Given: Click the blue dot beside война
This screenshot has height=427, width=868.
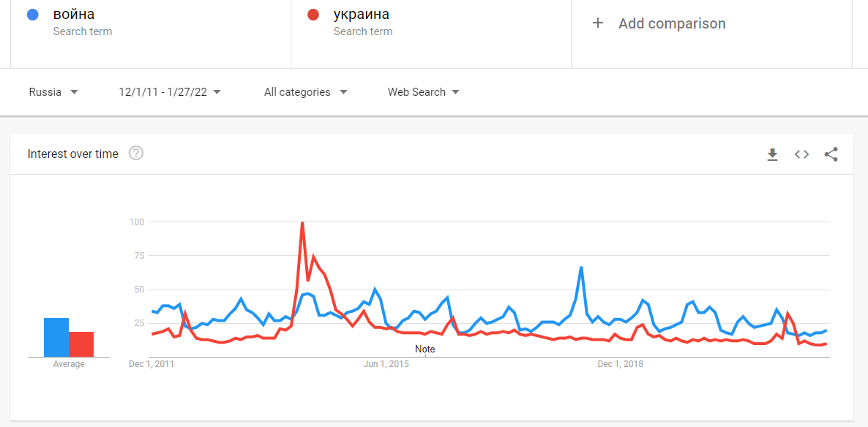Looking at the screenshot, I should (32, 15).
